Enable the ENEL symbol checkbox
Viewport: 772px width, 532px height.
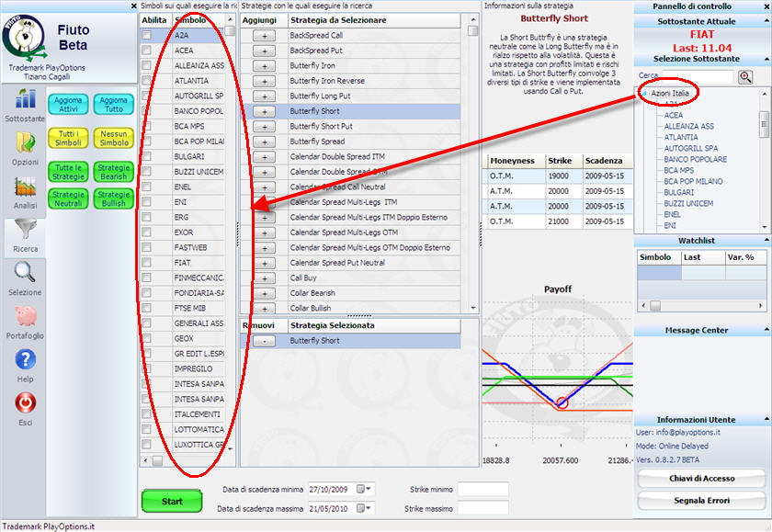[147, 187]
